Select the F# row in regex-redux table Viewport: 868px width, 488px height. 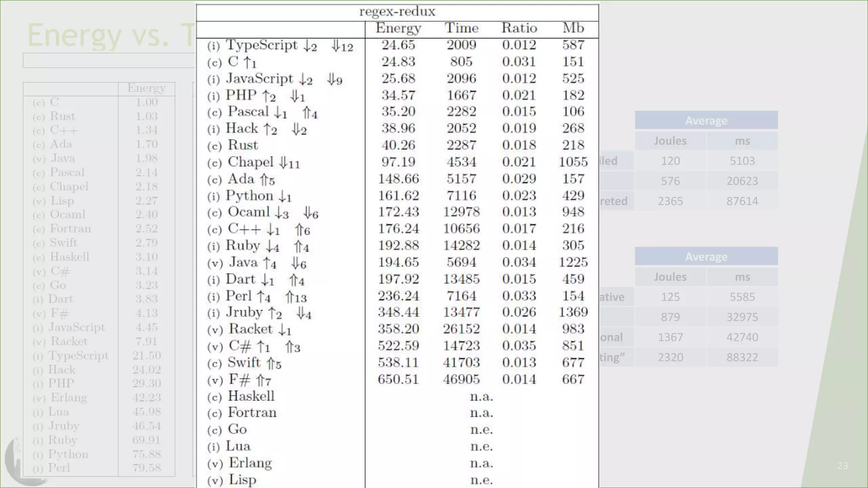pos(397,380)
